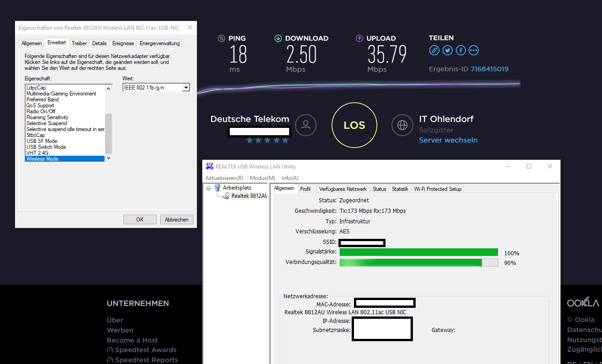Select the Radio On/Off property

pos(65,111)
